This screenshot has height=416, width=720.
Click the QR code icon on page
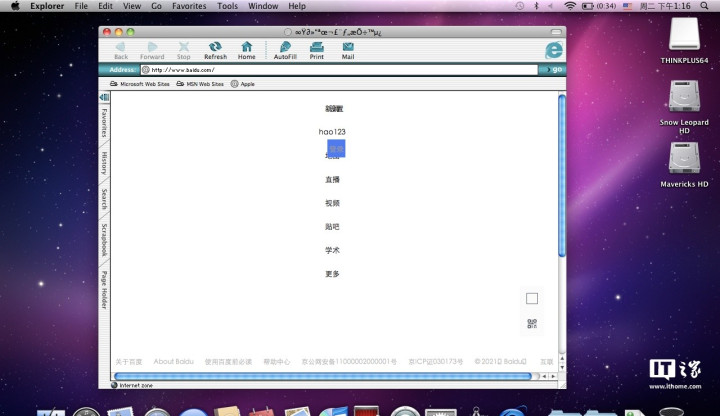532,324
